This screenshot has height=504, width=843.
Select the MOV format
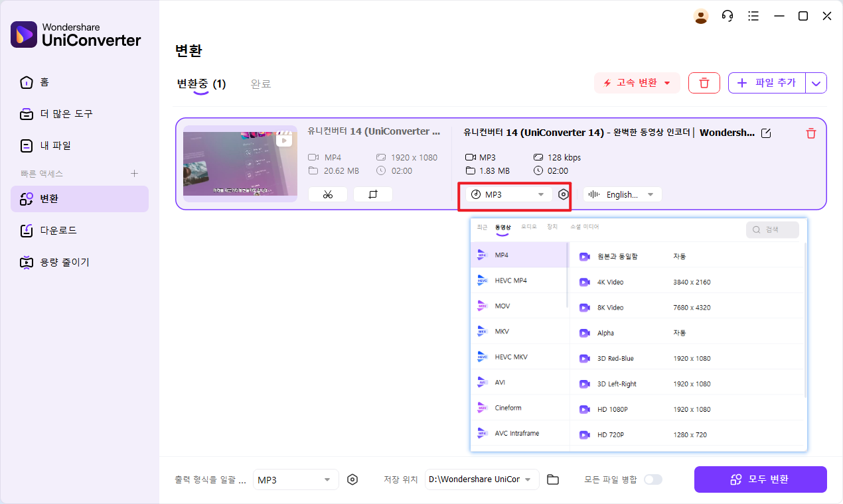click(x=519, y=306)
